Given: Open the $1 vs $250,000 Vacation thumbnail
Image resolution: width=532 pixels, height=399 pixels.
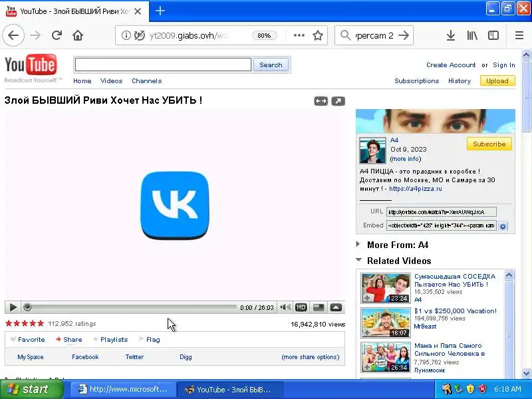Looking at the screenshot, I should pyautogui.click(x=386, y=323).
